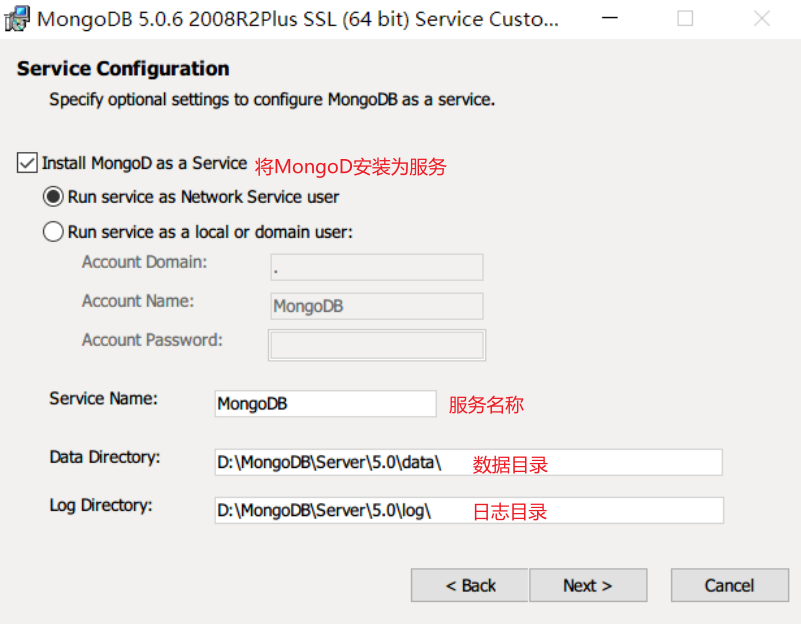Proceed with the Next button
Image resolution: width=801 pixels, height=624 pixels.
point(588,585)
